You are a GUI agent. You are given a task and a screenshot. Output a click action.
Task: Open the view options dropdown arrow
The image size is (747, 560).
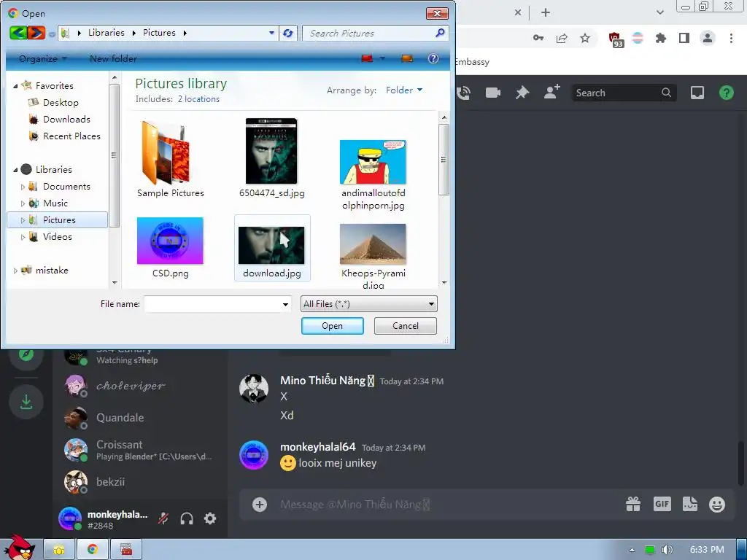click(382, 58)
